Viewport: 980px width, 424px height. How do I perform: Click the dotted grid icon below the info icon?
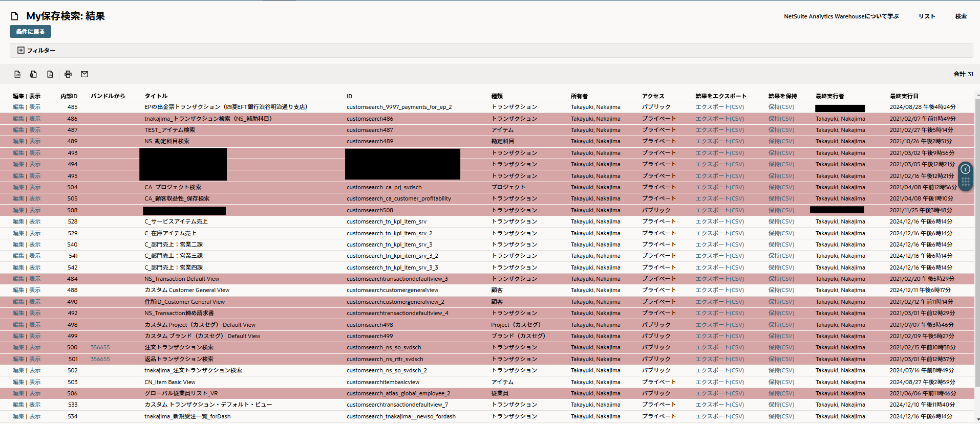[x=965, y=182]
